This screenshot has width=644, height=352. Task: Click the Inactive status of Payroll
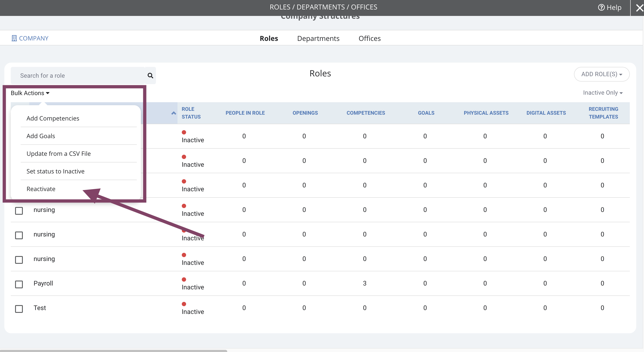coord(193,284)
